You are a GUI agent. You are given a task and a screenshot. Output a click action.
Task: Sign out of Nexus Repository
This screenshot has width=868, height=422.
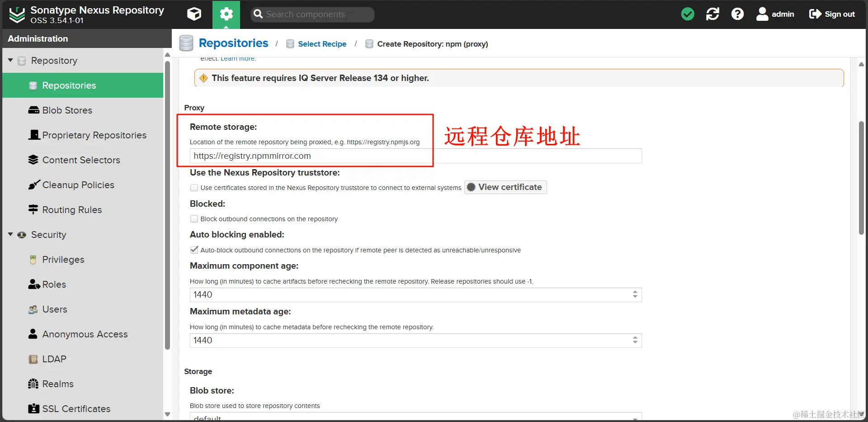(832, 14)
